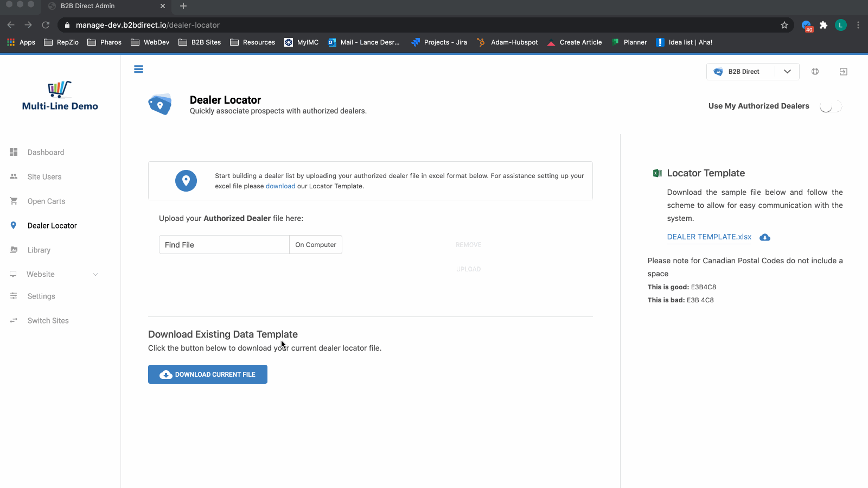Open the Pharos bookmarks folder
Screen dimensions: 868x488
pos(105,42)
